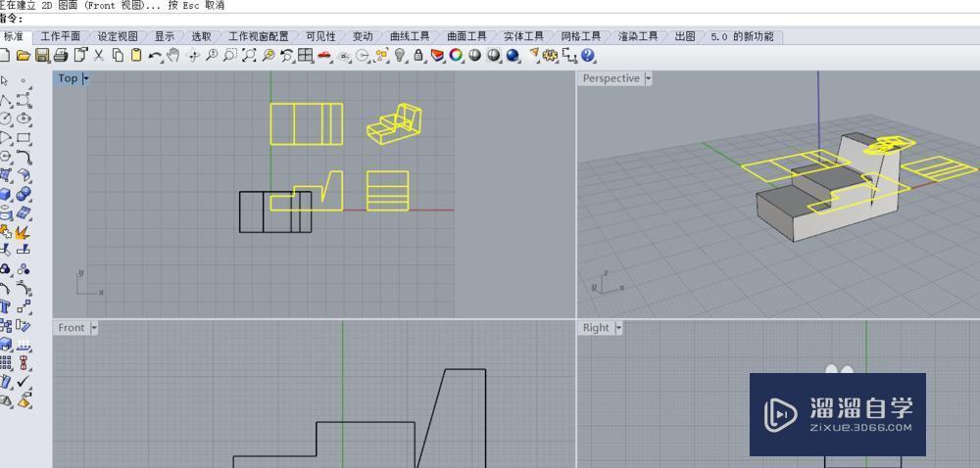The width and height of the screenshot is (980, 468).
Task: Select the Polygon tool in sidebar
Action: pyautogui.click(x=5, y=157)
